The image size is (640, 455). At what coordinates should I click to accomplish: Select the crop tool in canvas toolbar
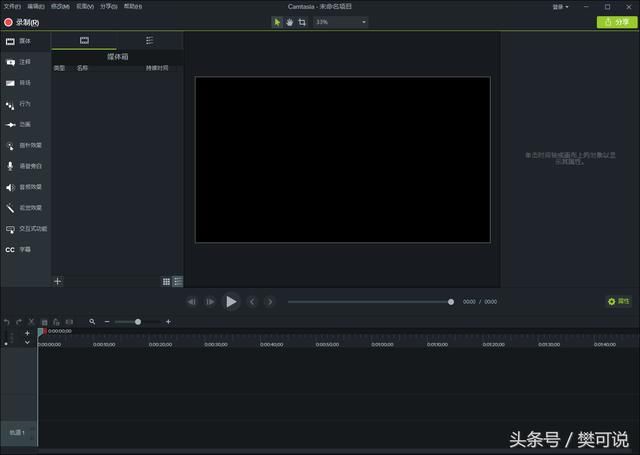click(x=302, y=22)
